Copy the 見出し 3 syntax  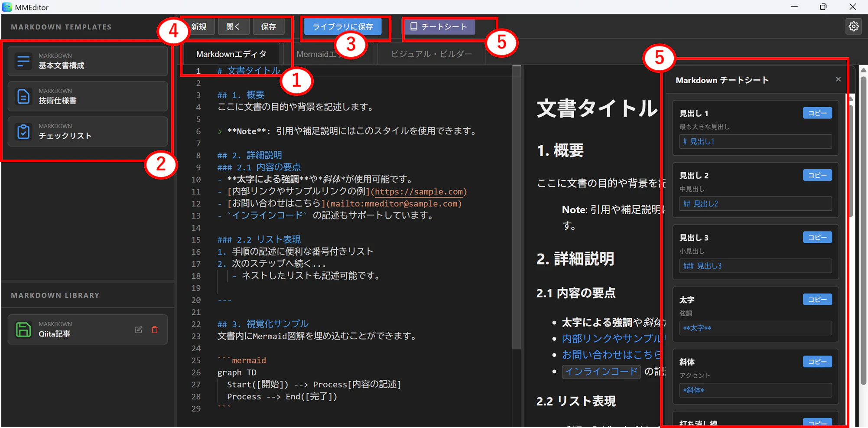click(x=817, y=237)
